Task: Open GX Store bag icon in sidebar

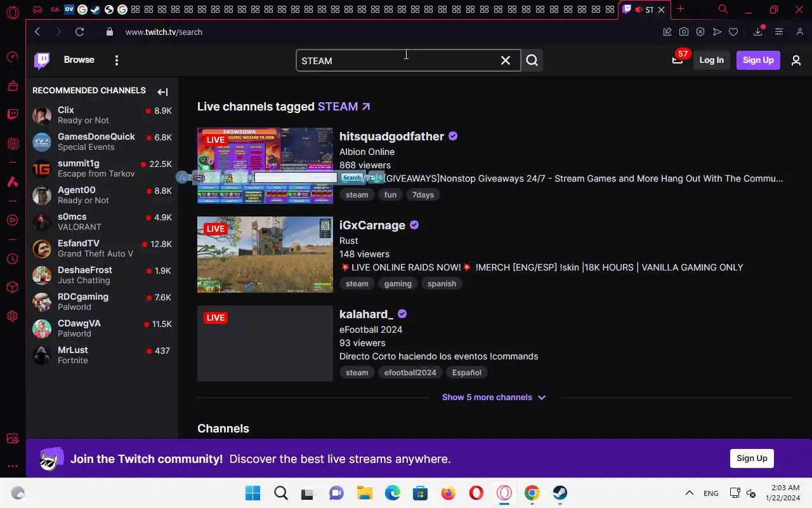Action: (12, 86)
